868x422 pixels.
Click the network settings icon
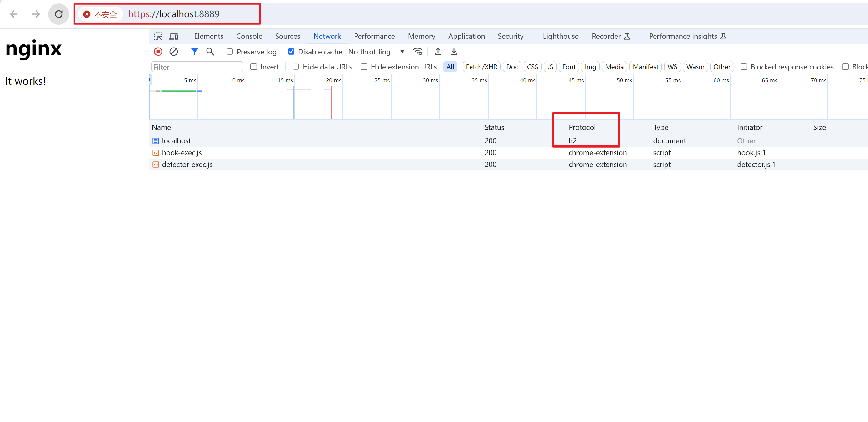[x=418, y=52]
